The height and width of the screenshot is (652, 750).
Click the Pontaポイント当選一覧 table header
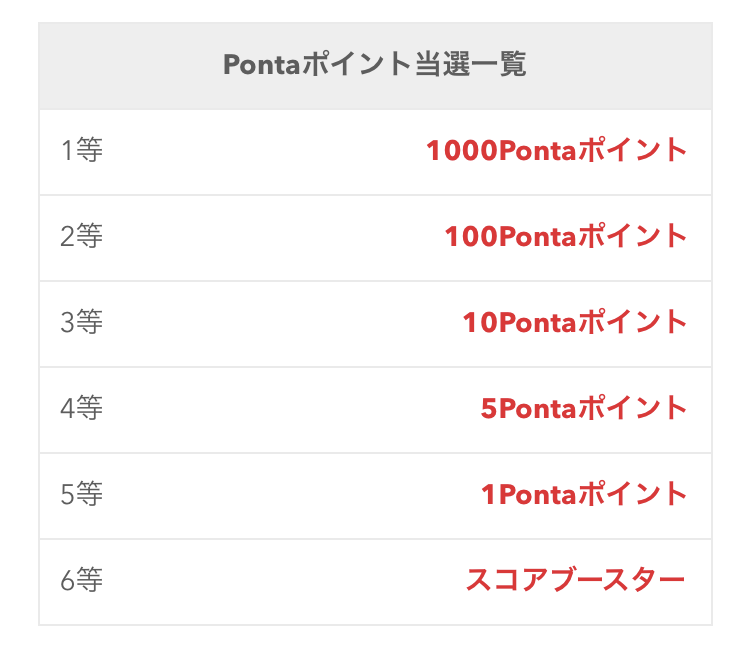(375, 66)
